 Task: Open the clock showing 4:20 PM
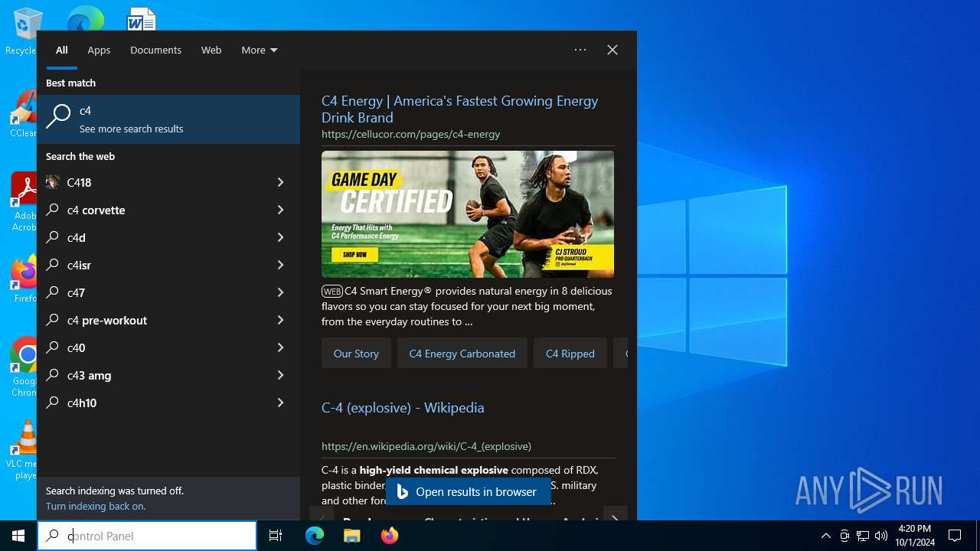(x=915, y=536)
